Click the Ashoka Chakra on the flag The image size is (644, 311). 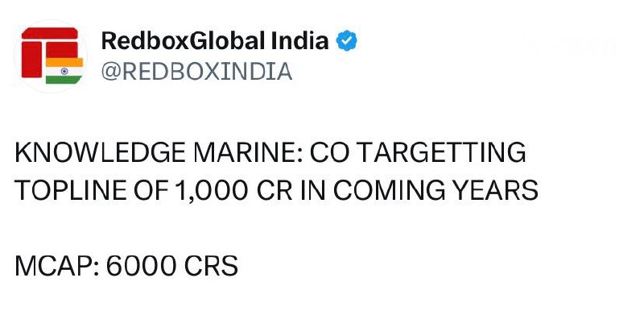[x=64, y=71]
